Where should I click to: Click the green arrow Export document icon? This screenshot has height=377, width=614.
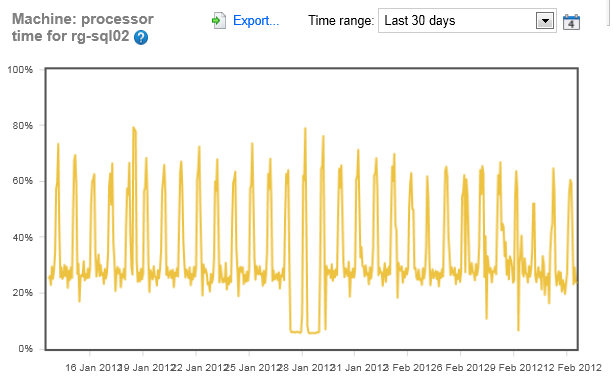point(219,21)
